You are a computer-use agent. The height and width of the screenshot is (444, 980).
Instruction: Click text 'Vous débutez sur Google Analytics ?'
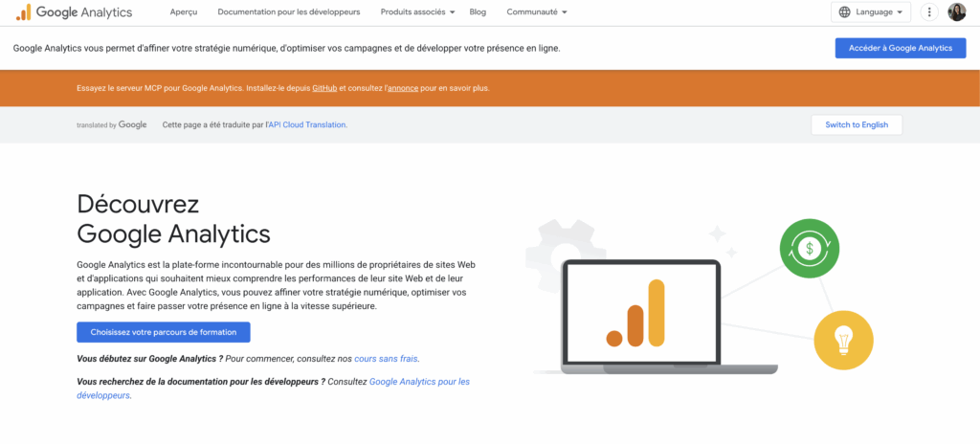pos(150,359)
